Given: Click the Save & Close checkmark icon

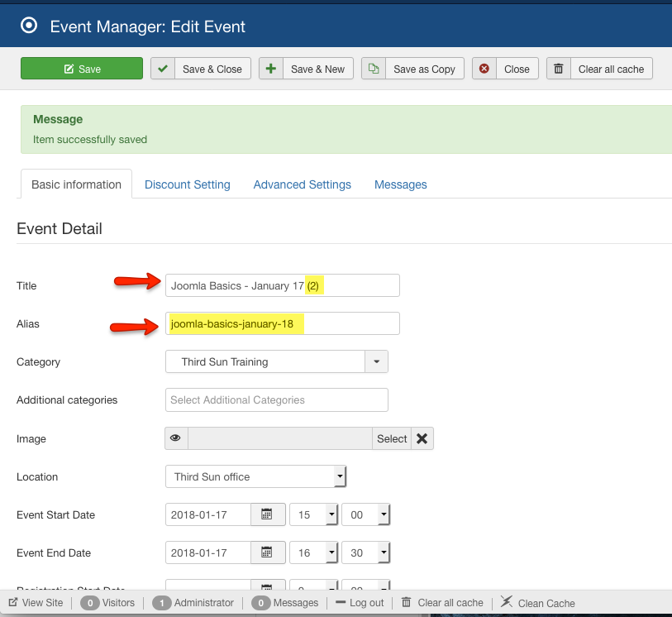Looking at the screenshot, I should click(163, 69).
